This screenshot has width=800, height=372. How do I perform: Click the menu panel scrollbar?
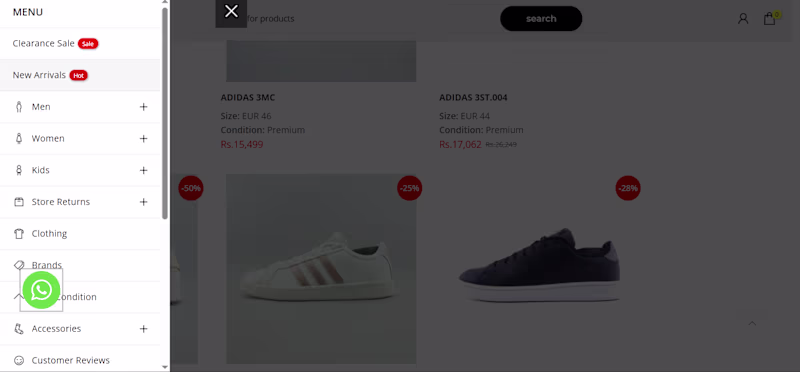coord(165,113)
